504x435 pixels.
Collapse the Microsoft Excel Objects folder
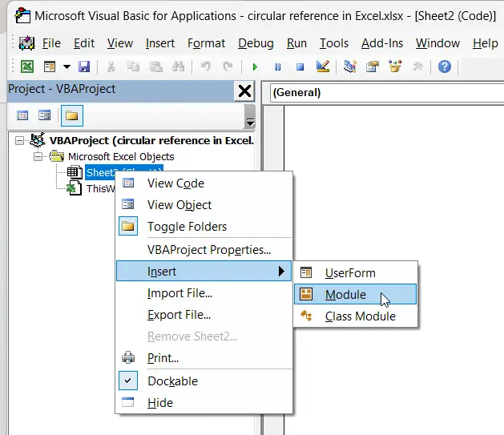click(x=38, y=156)
